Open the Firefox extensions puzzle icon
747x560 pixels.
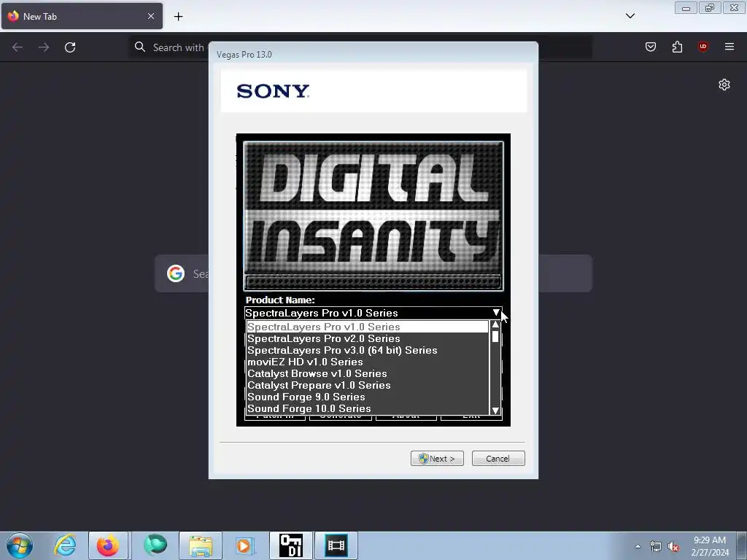point(677,47)
